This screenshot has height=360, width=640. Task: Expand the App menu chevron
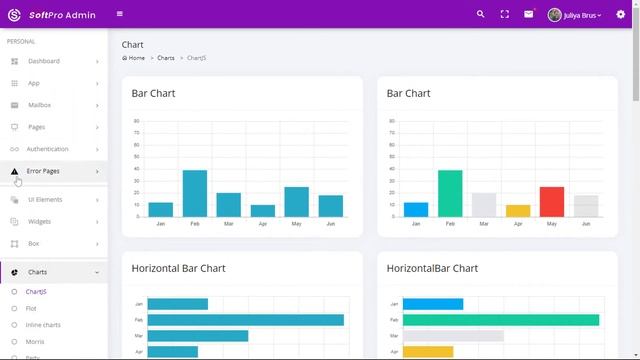(97, 84)
